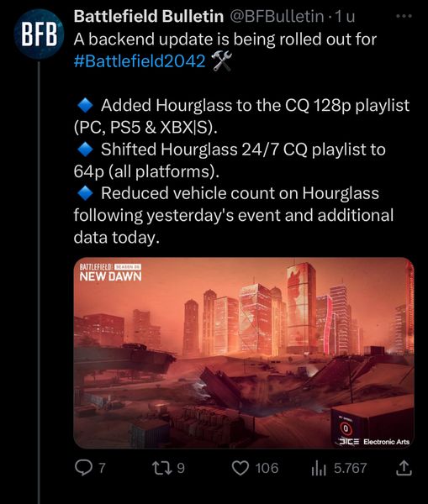Viewport: 428px width, 504px height.
Task: Click the Battlefield New Dawn logo in image
Action: [110, 272]
